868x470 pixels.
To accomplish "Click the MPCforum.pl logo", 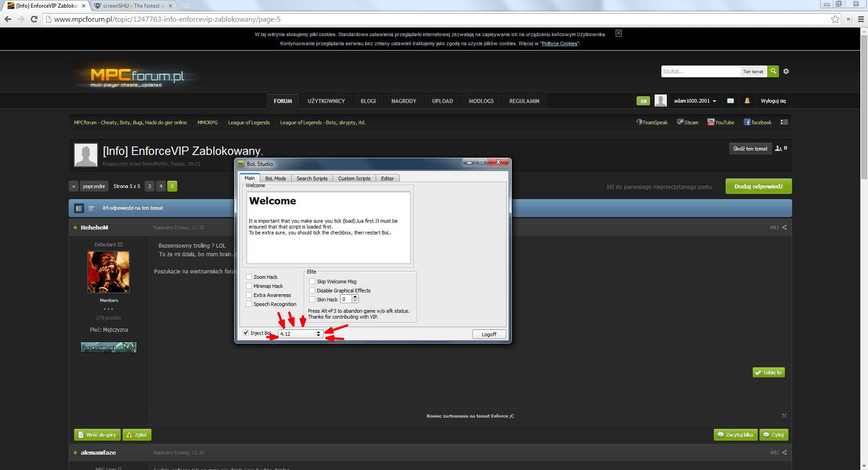I will pos(137,76).
